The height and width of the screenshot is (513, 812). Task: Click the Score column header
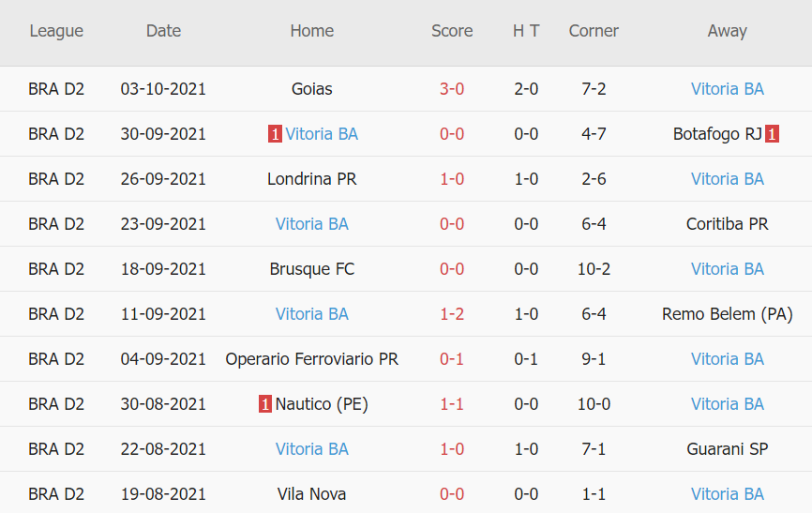click(452, 31)
